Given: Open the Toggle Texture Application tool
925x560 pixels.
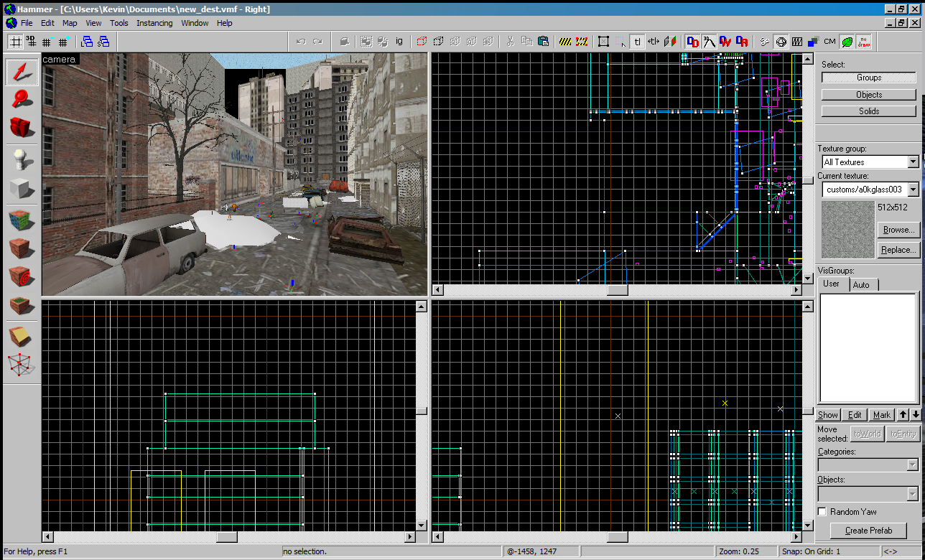Looking at the screenshot, I should pyautogui.click(x=22, y=220).
